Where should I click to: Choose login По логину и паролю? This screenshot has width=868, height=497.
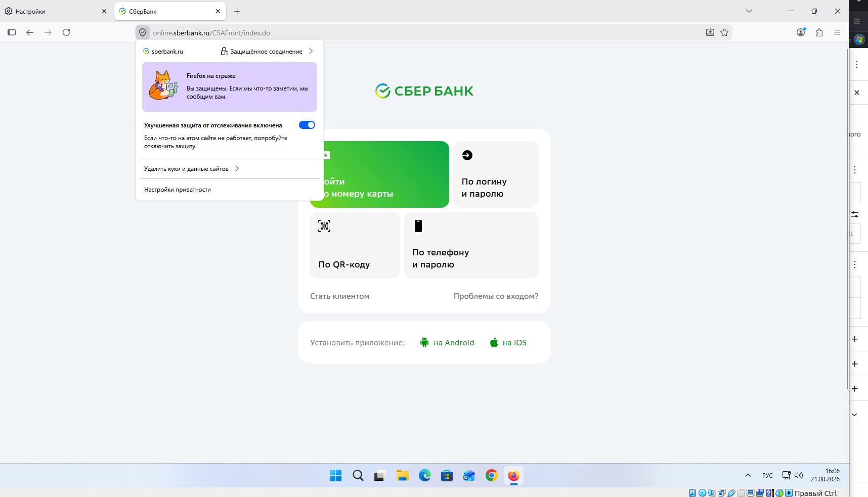[x=496, y=174]
